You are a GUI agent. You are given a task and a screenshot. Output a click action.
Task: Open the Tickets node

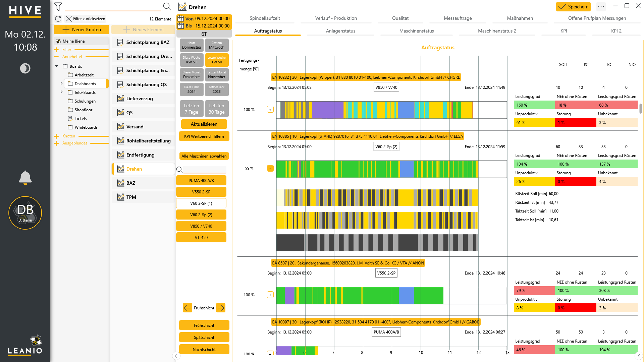pos(80,119)
